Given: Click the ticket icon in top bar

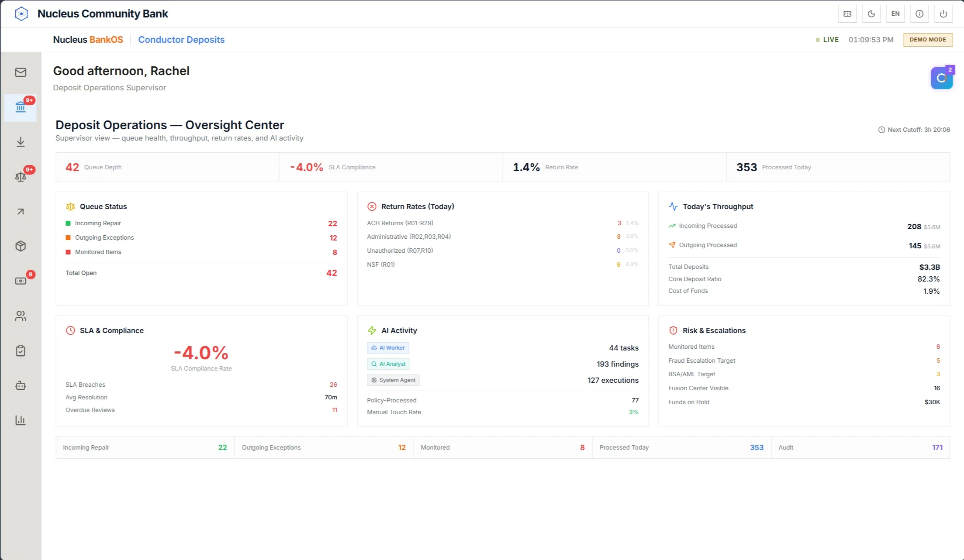Looking at the screenshot, I should pos(847,14).
